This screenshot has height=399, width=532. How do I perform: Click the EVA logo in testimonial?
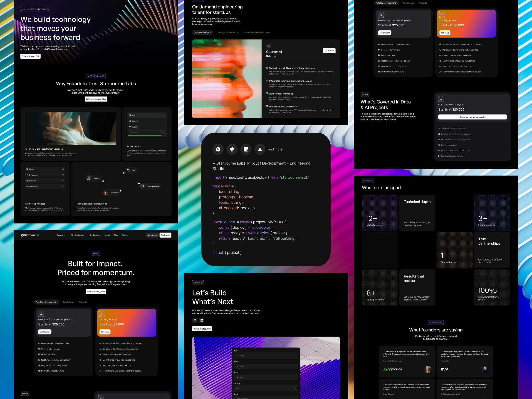pos(445,369)
